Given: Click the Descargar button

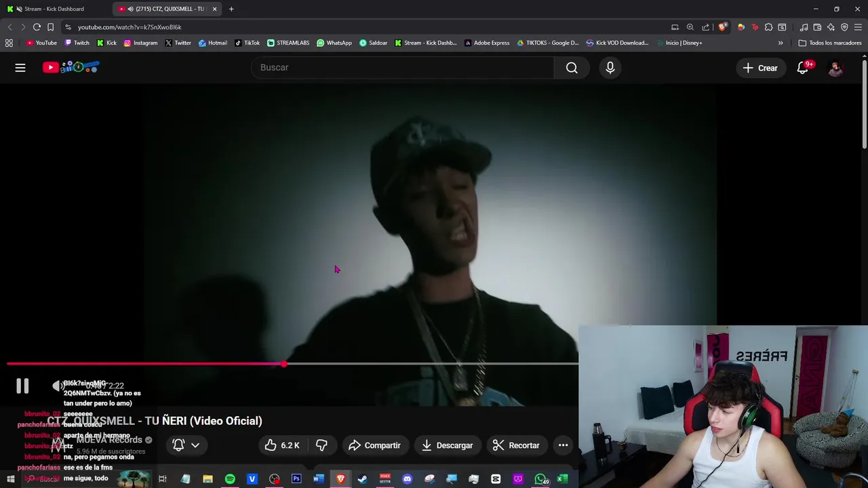Looking at the screenshot, I should 447,445.
